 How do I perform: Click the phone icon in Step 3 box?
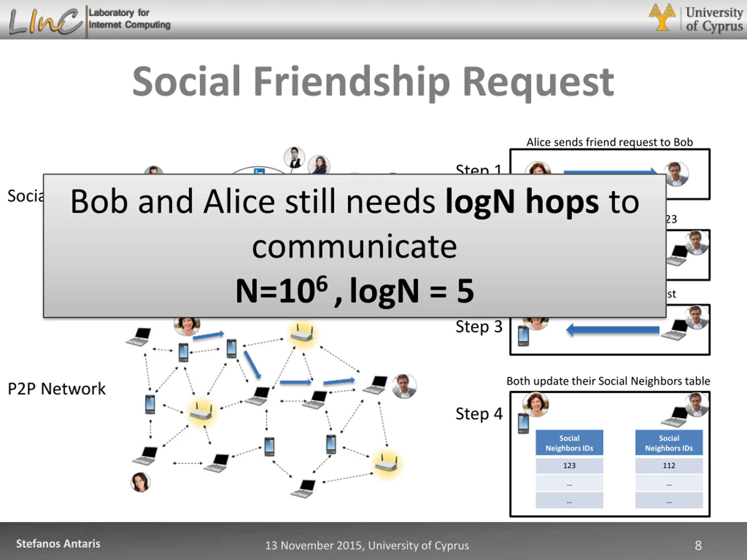coord(523,336)
